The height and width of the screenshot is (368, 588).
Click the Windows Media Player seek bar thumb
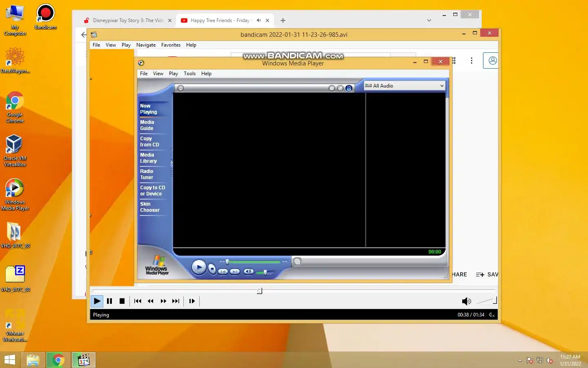227,262
